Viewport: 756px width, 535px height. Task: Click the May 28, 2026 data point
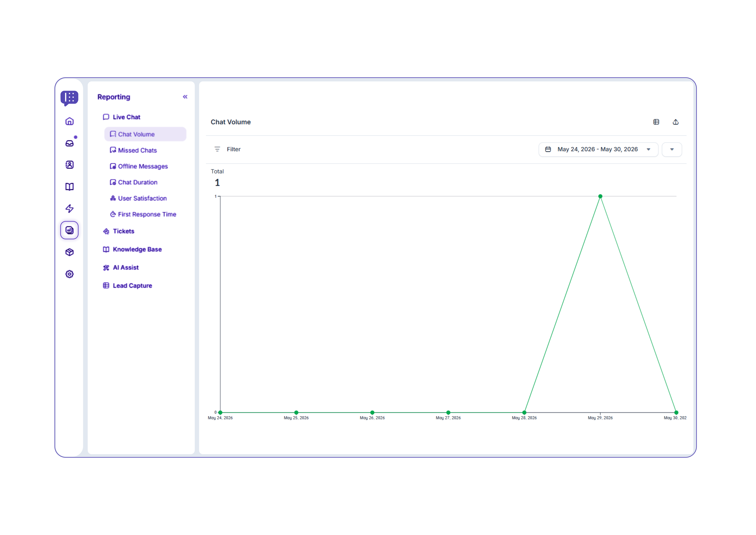(524, 412)
